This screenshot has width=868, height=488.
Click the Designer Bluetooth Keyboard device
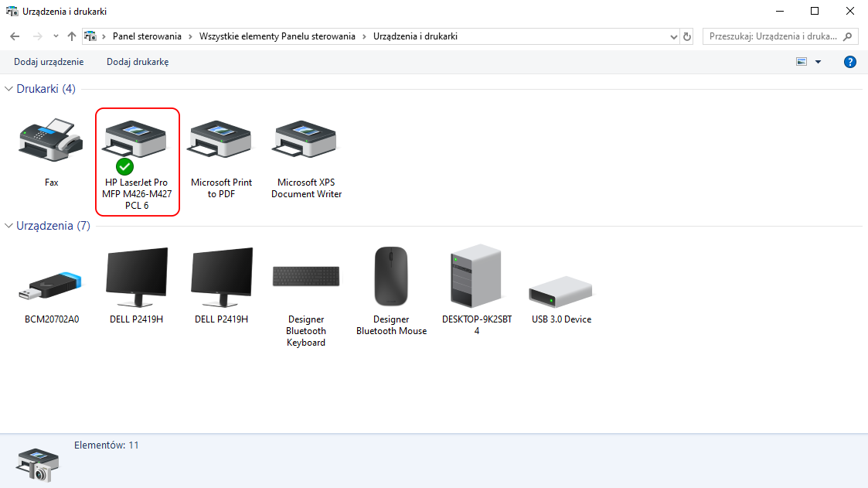click(x=306, y=278)
